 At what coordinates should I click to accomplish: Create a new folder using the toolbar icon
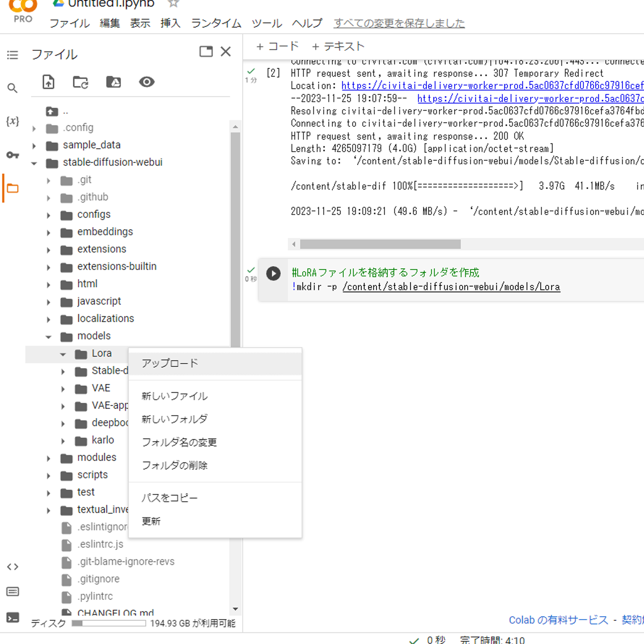click(80, 82)
